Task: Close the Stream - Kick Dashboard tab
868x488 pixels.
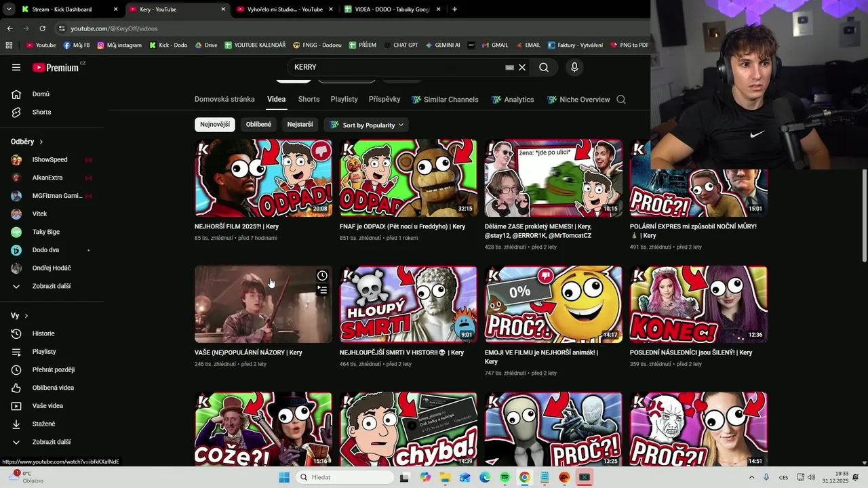Action: pos(115,9)
